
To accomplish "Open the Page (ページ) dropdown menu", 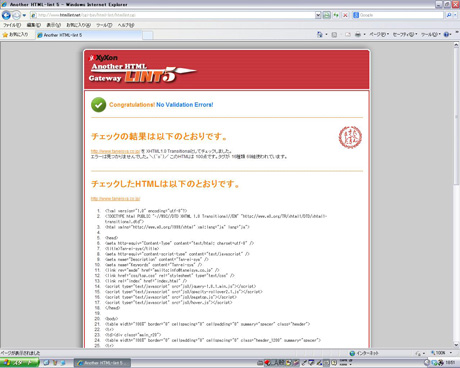I will pos(379,34).
